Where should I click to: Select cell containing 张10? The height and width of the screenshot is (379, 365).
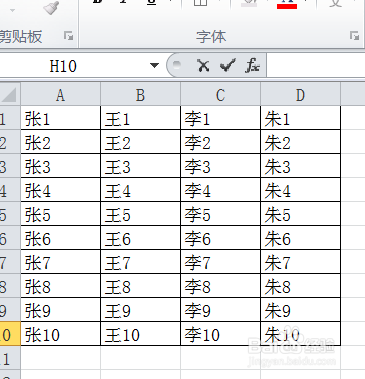[60, 334]
